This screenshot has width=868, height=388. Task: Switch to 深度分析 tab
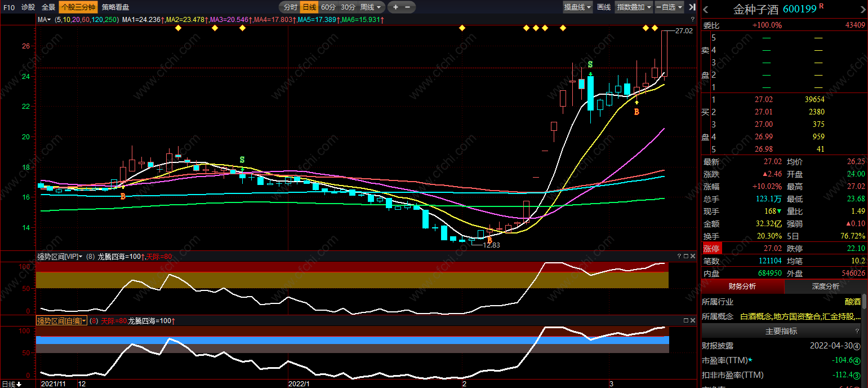tap(826, 286)
